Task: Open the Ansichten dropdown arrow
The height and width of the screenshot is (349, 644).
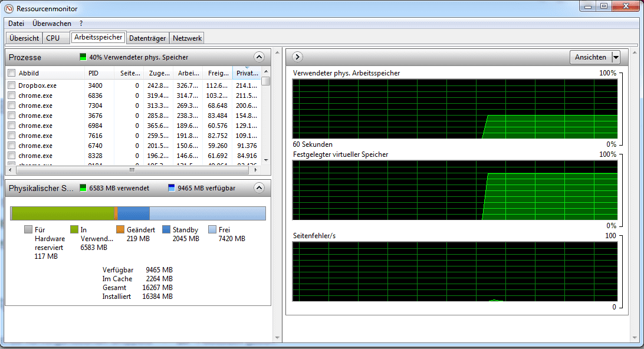Action: (616, 57)
